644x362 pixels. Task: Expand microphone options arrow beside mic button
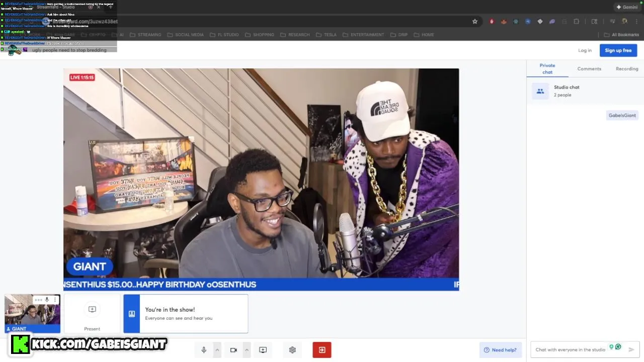click(217, 350)
